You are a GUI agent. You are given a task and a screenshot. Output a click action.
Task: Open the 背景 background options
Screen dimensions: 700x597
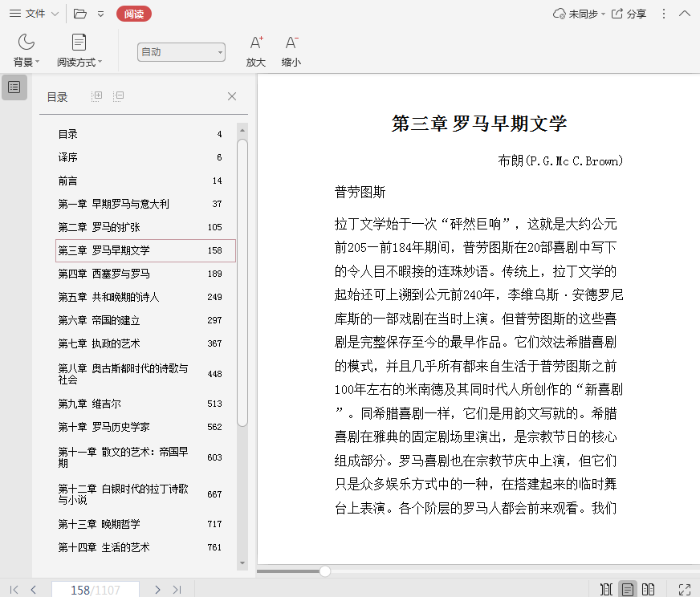[26, 50]
